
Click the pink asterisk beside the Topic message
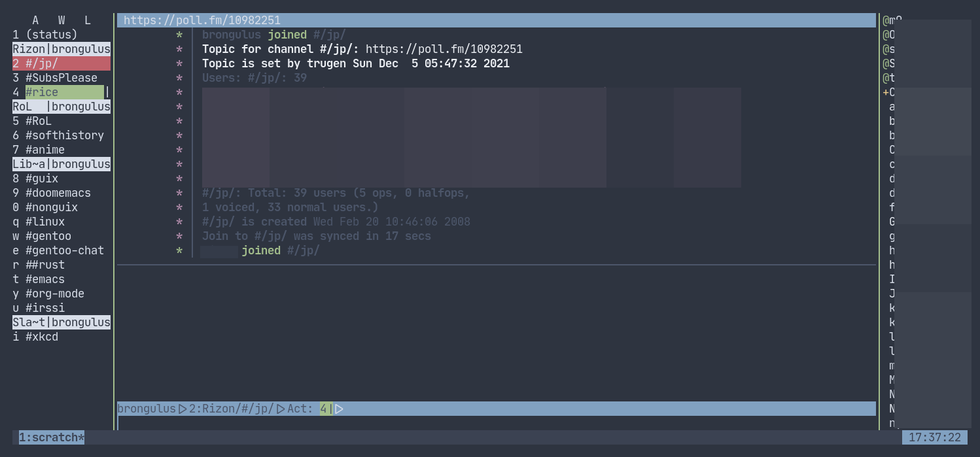179,49
